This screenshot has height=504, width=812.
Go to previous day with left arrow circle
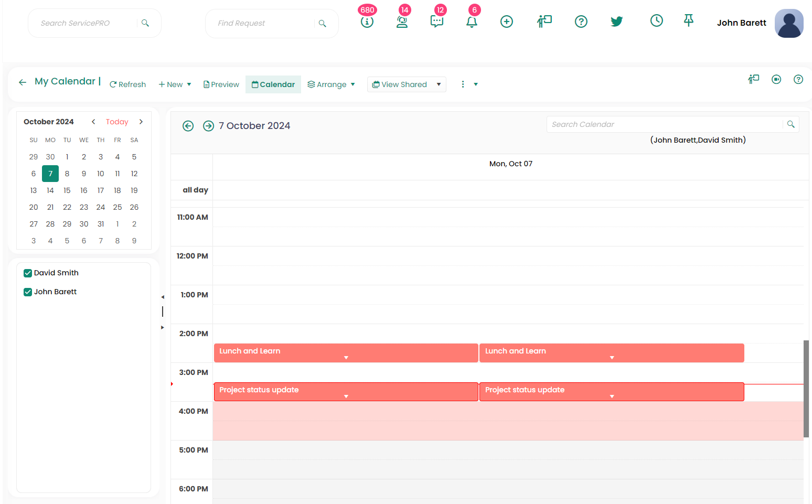188,126
